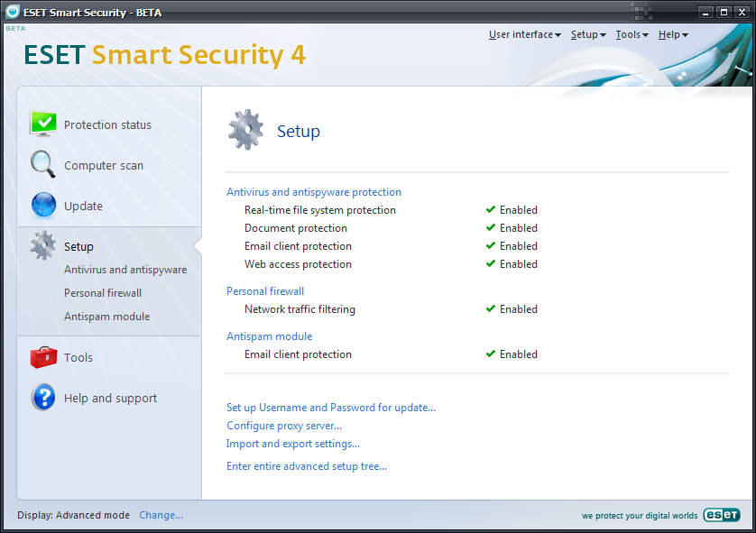Click the large gear icon in Setup header
This screenshot has height=533, width=756.
(245, 131)
